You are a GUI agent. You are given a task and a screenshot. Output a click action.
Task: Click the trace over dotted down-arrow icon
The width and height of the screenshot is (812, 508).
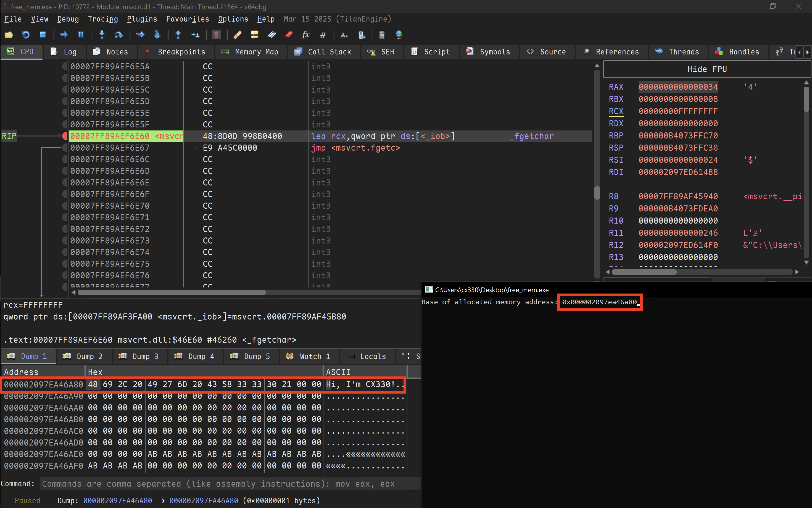(x=157, y=35)
